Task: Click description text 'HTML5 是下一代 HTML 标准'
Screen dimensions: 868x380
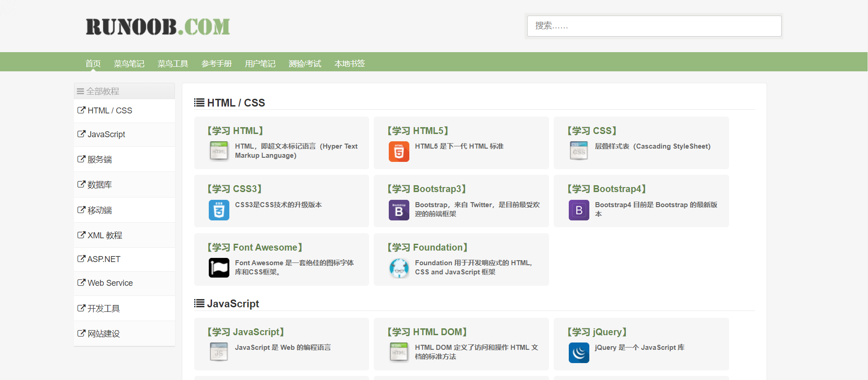Action: click(459, 146)
